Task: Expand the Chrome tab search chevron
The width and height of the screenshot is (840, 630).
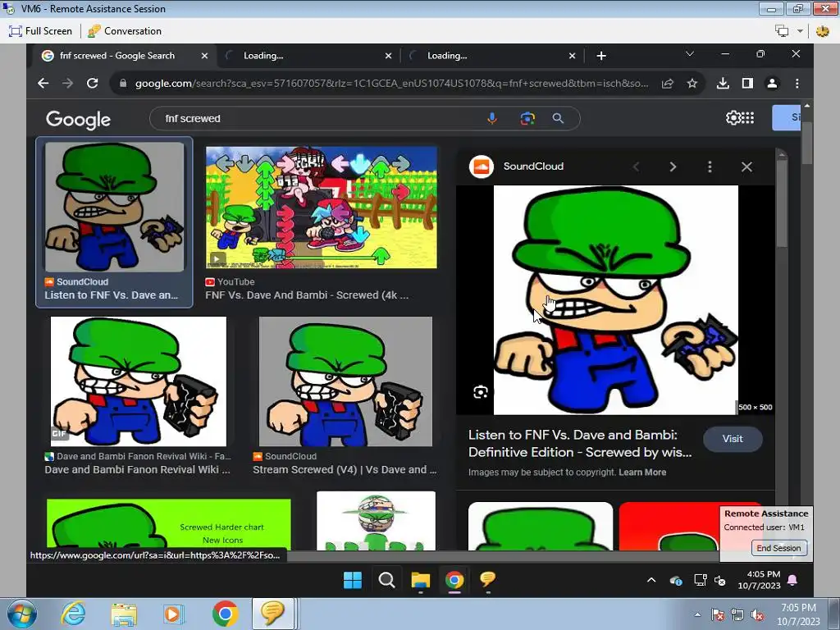Action: click(x=689, y=54)
